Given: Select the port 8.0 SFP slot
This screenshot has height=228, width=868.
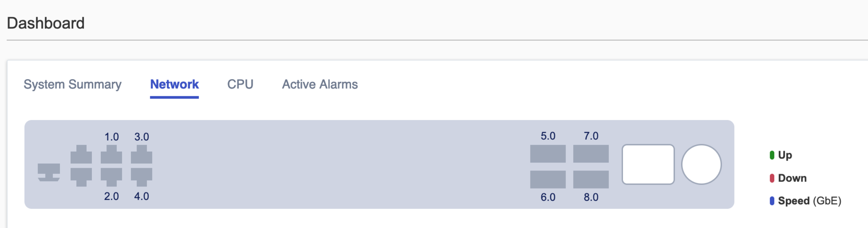Looking at the screenshot, I should 591,179.
